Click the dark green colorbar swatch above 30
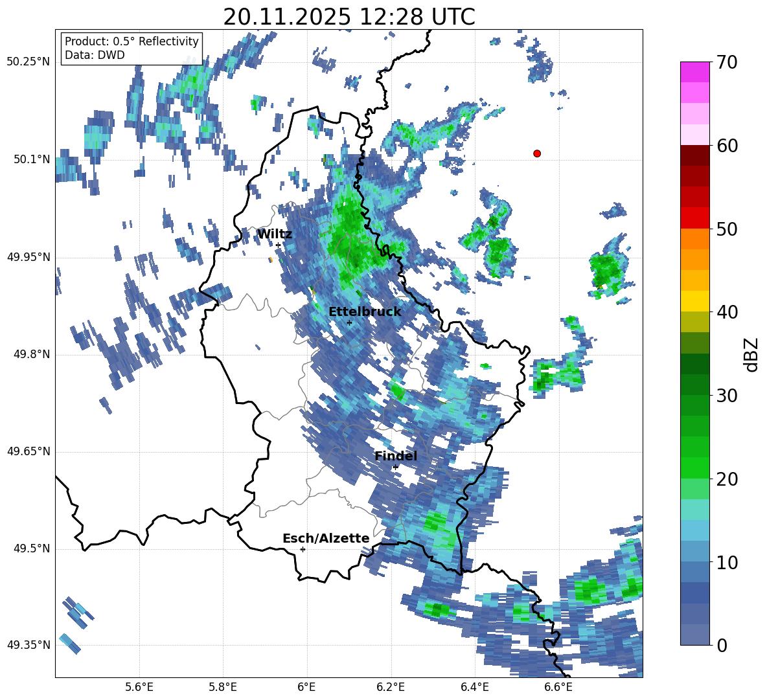 click(694, 384)
